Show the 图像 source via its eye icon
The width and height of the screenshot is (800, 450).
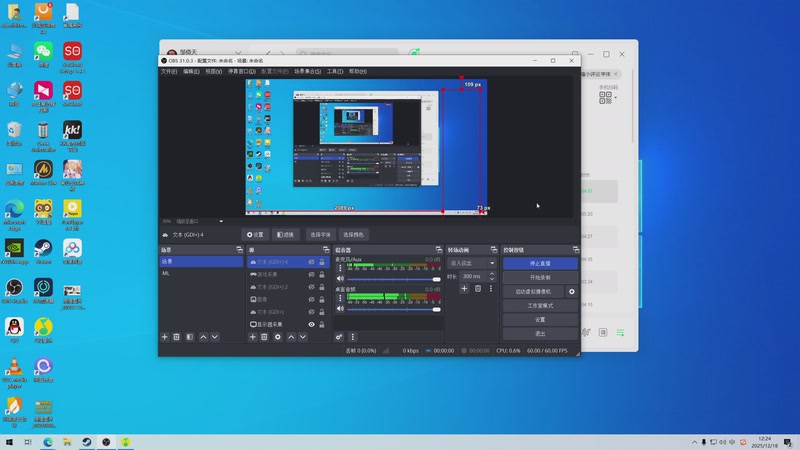click(311, 299)
